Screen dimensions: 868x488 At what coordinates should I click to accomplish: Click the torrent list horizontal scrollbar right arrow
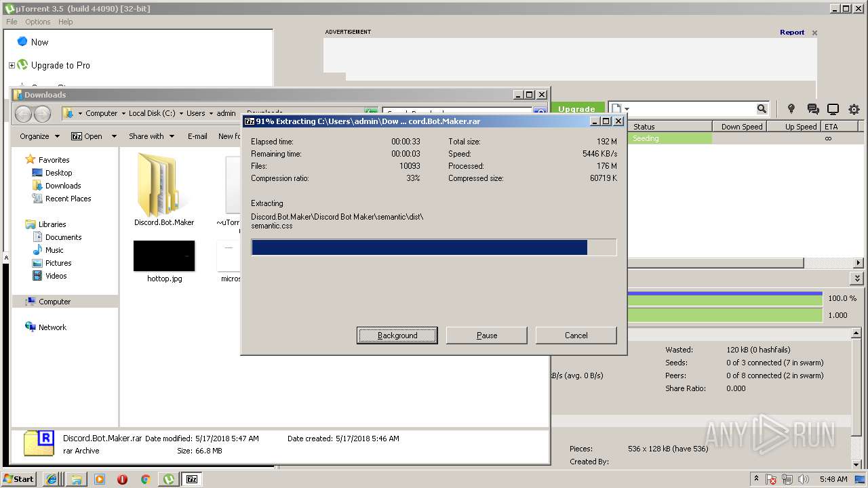(x=859, y=263)
